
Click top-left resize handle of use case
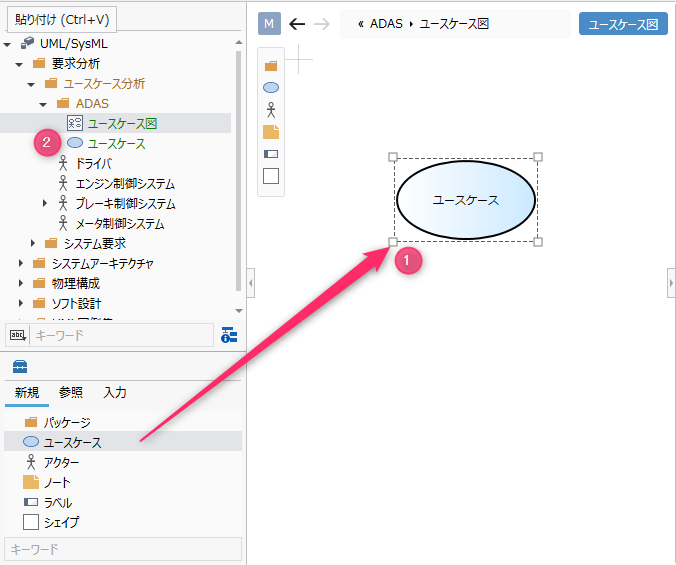[393, 157]
